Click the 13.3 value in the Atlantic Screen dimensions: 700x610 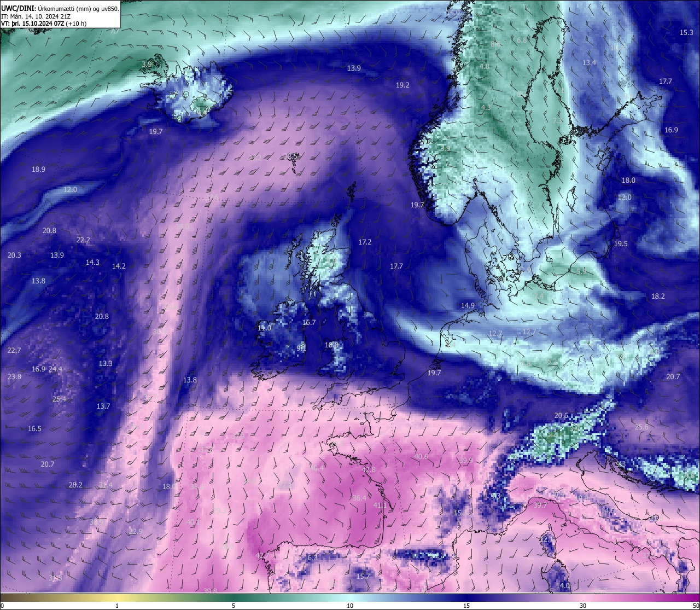pyautogui.click(x=106, y=364)
